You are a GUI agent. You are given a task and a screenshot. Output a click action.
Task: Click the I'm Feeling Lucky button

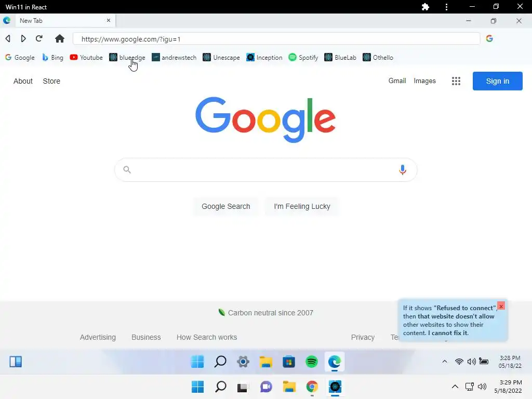point(302,206)
